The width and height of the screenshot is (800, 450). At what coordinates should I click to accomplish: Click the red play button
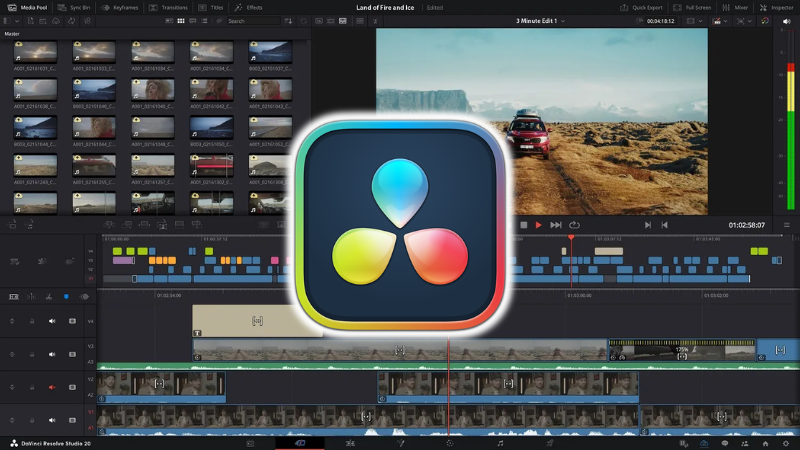[538, 225]
